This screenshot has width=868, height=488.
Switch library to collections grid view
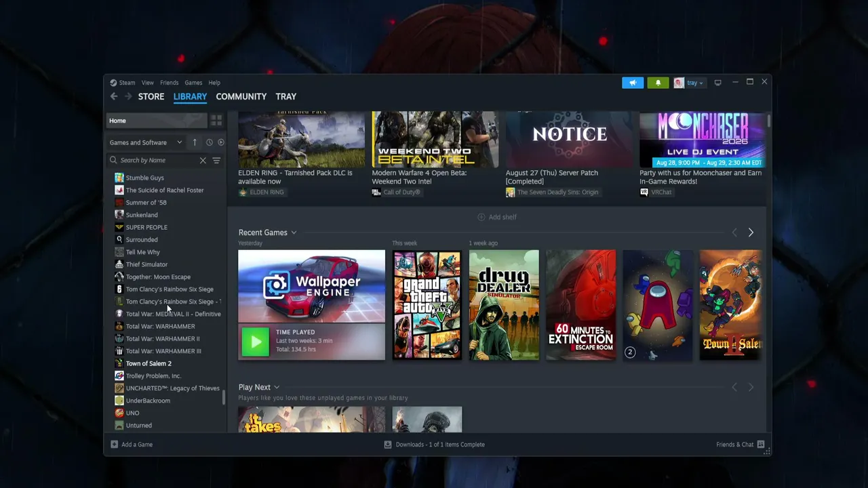tap(216, 121)
